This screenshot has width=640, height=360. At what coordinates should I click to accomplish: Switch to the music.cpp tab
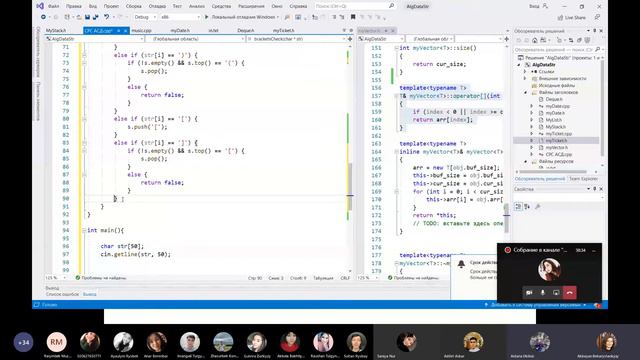tap(142, 31)
